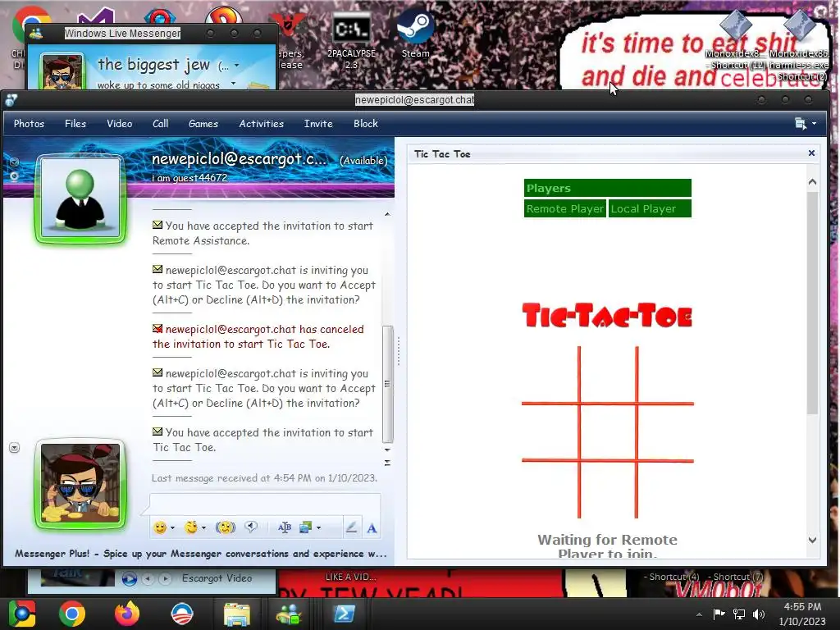Close the Tic Tac Toe activity panel

(811, 153)
